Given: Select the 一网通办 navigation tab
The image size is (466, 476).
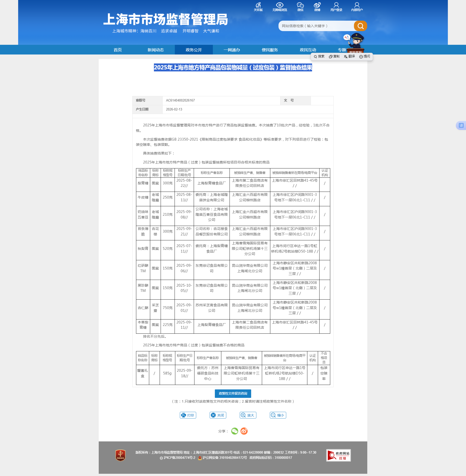Looking at the screenshot, I should pos(232,50).
